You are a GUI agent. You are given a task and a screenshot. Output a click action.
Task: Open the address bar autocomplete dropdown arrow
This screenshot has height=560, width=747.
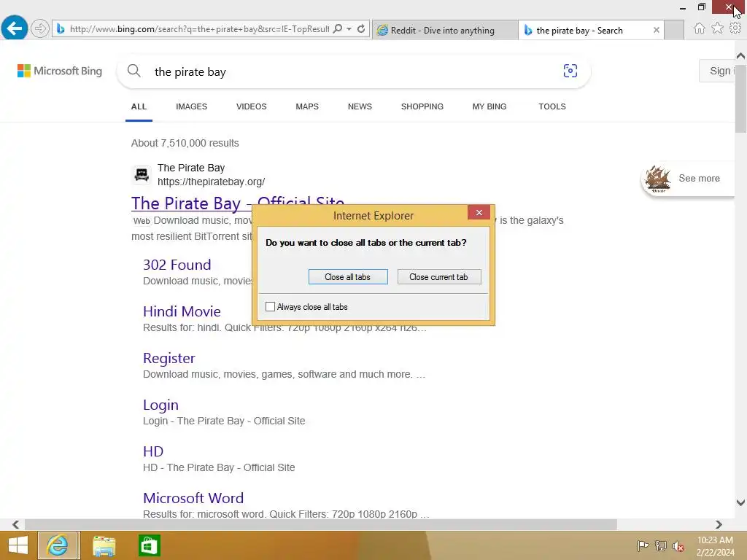[x=349, y=28]
